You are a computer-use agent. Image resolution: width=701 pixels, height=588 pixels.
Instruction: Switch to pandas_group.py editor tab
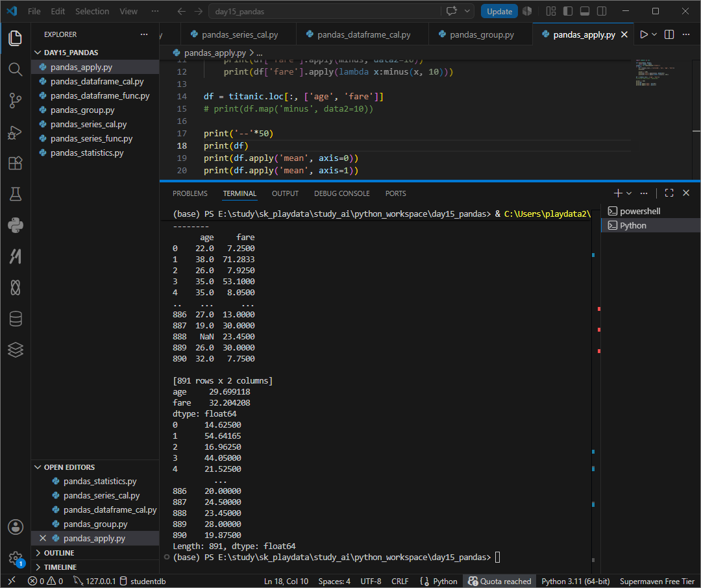click(x=482, y=34)
